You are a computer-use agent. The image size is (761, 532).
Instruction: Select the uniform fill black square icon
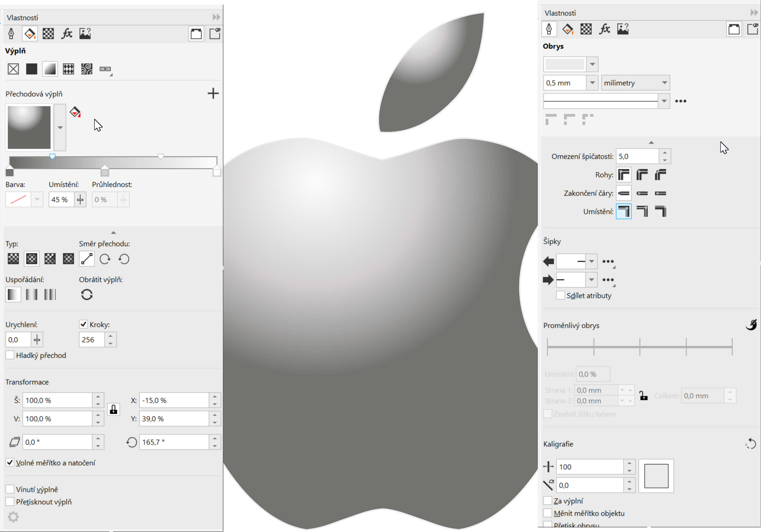(32, 69)
